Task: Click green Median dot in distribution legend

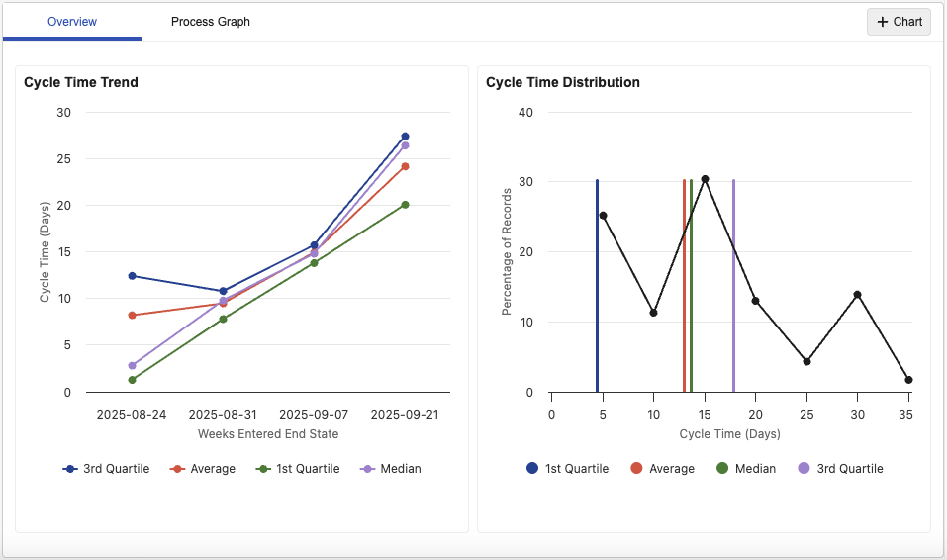Action: (x=721, y=469)
